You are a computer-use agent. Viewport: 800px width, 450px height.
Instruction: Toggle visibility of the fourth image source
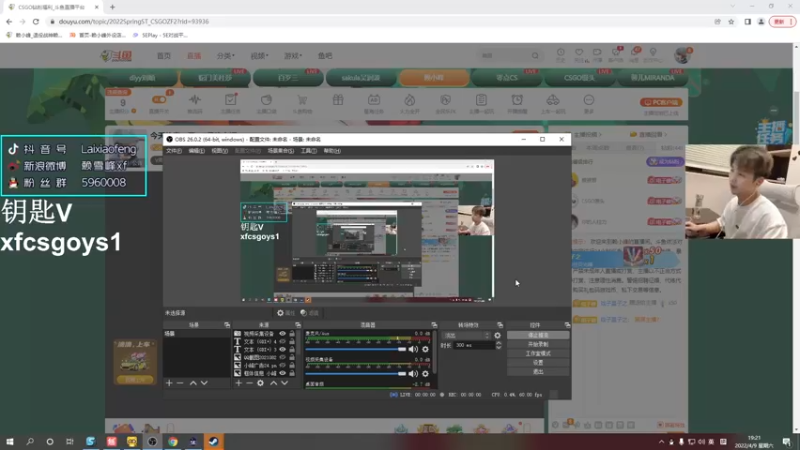pyautogui.click(x=282, y=358)
